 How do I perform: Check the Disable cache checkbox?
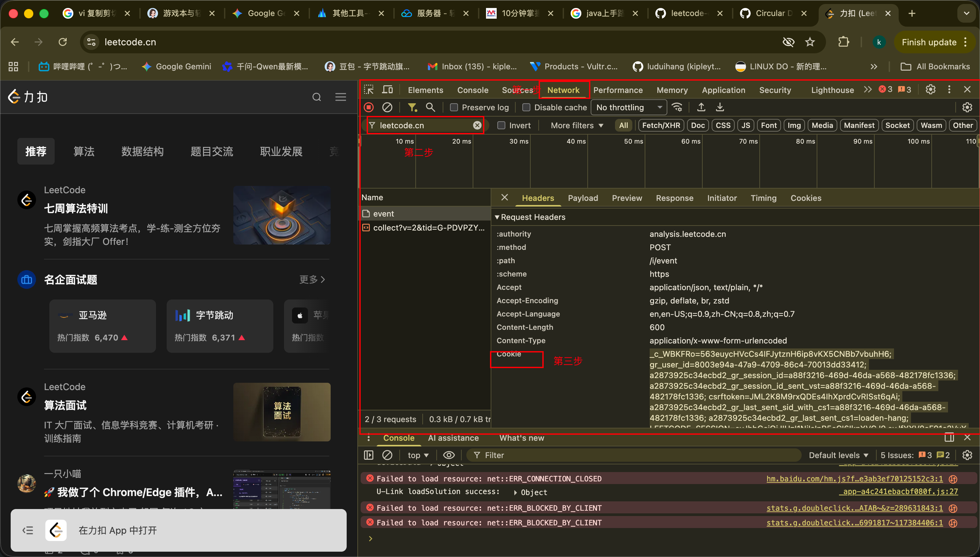526,108
